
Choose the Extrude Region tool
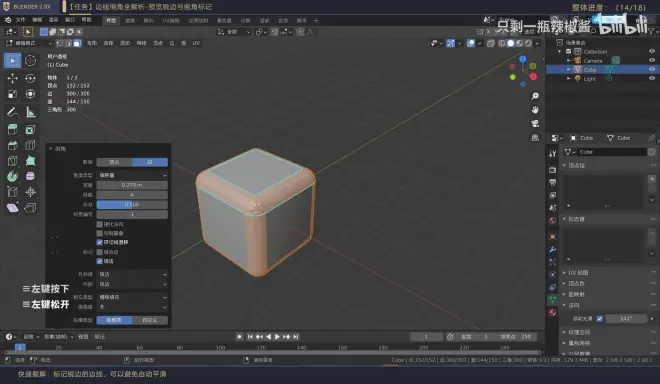[x=12, y=129]
